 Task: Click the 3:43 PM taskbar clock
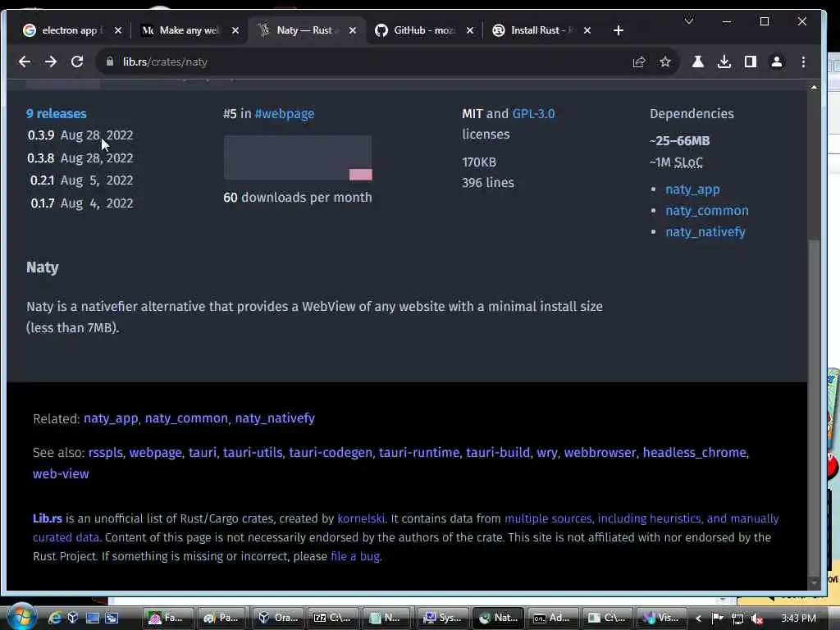[799, 619]
